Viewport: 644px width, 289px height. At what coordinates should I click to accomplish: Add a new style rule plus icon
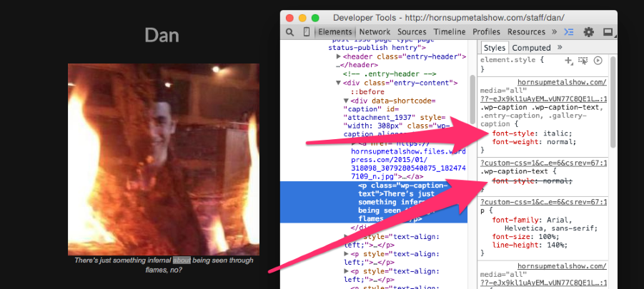coord(569,61)
